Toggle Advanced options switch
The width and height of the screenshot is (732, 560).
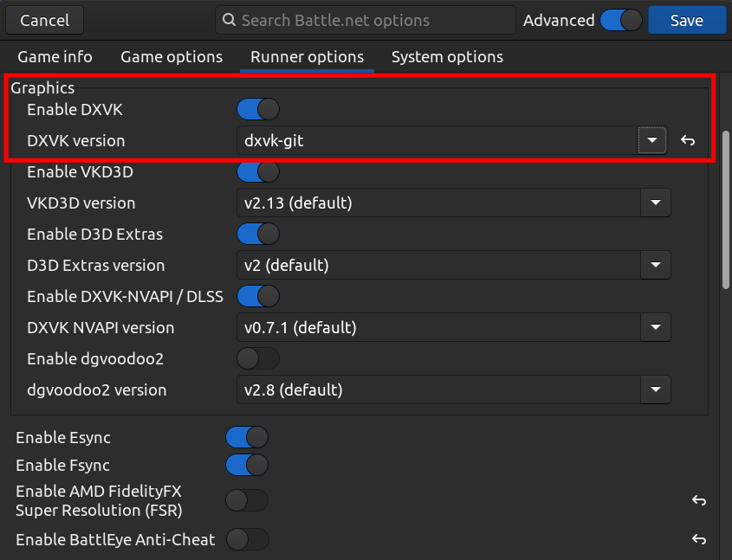[620, 20]
